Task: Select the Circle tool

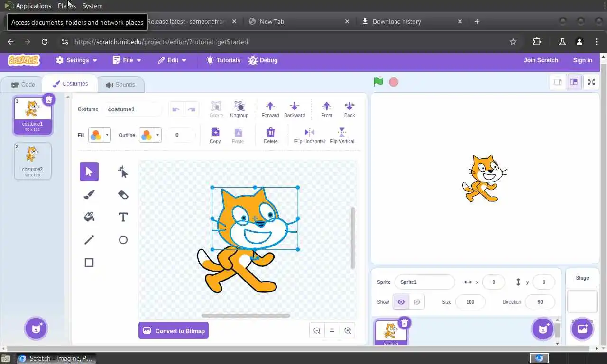Action: 123,240
